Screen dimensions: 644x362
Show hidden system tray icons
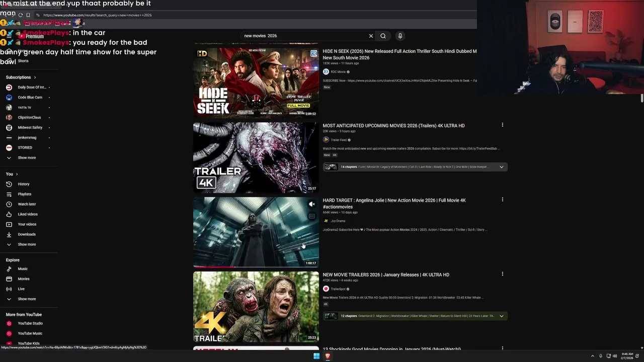592,356
